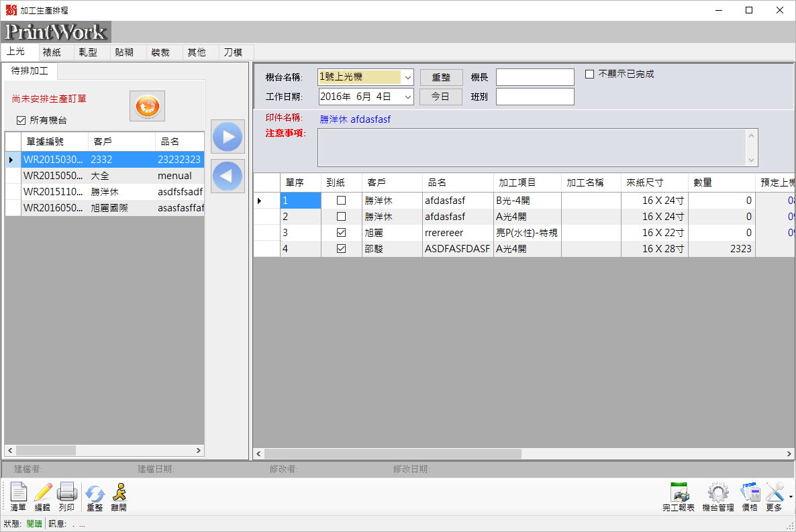Uncheck 到紙 box for row 4 邵駿
Viewport: 796px width, 532px height.
341,249
